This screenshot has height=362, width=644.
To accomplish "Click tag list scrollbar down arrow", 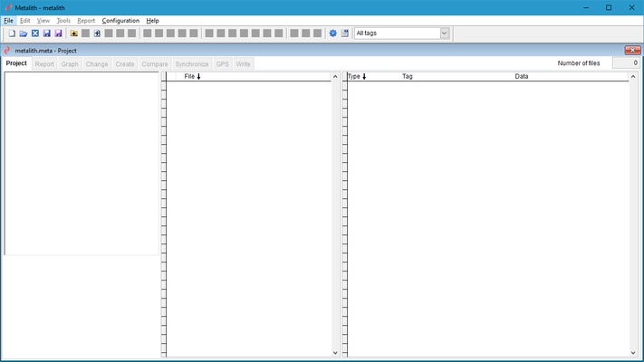I will [x=633, y=353].
